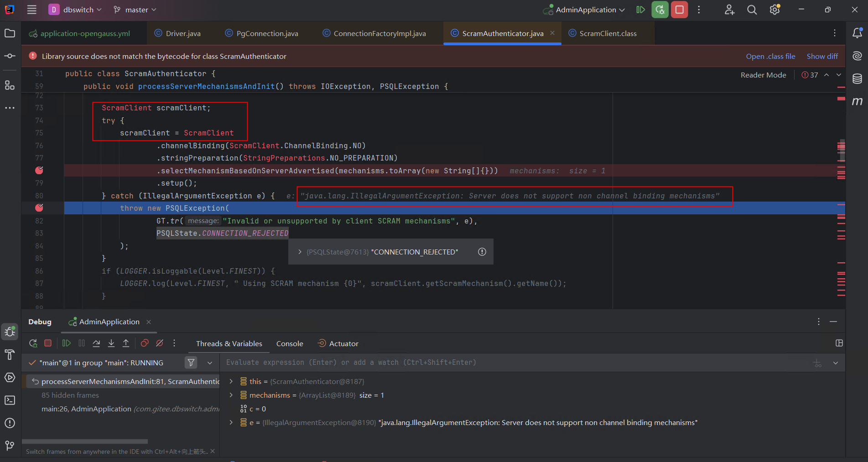Screen dimensions: 868x462
Task: Open the Notifications bell icon
Action: 857,33
